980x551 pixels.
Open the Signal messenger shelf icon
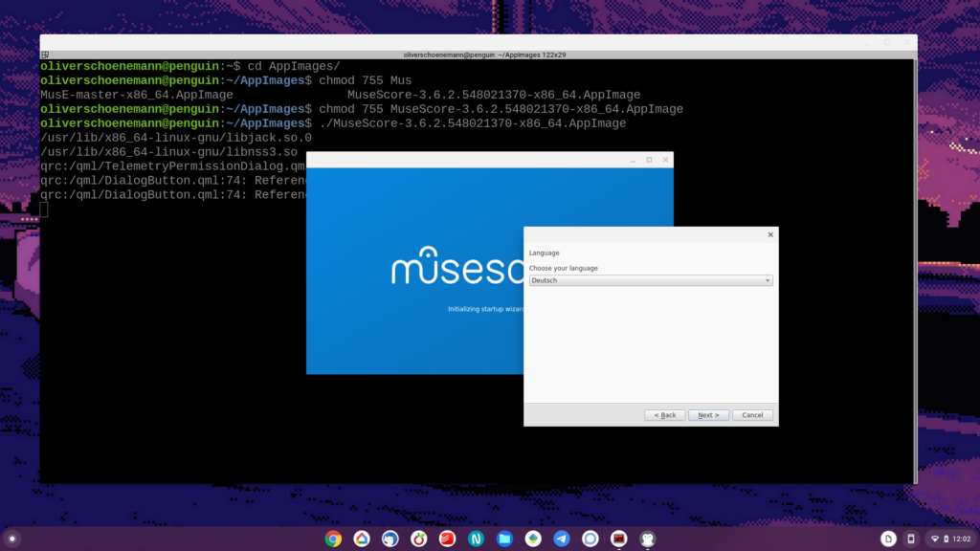click(590, 539)
